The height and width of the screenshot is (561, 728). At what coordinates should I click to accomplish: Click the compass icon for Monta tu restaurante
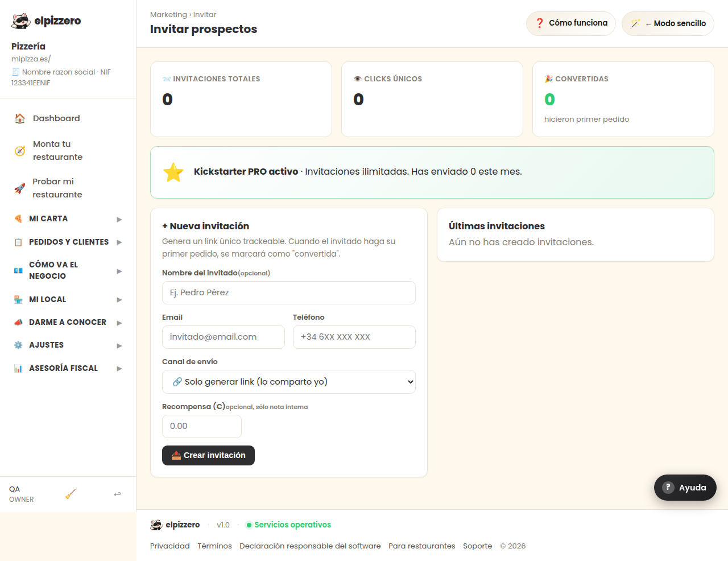[x=20, y=151]
